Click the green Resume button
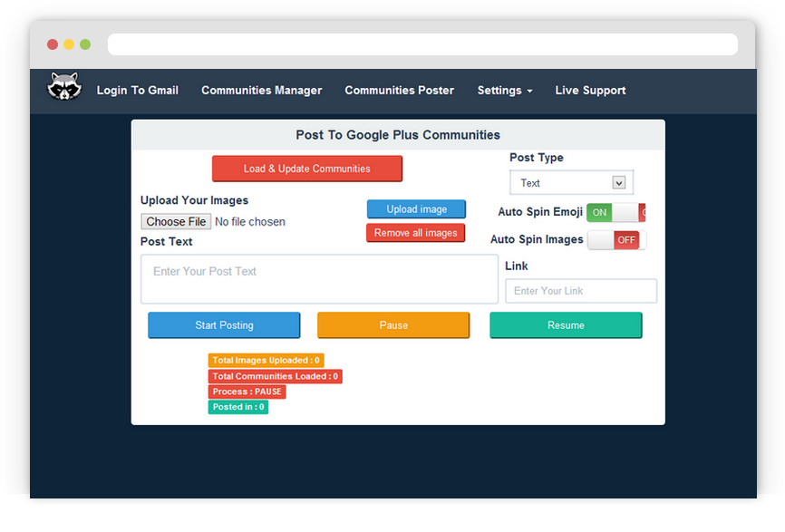Screen dimensions: 785x532 click(566, 325)
